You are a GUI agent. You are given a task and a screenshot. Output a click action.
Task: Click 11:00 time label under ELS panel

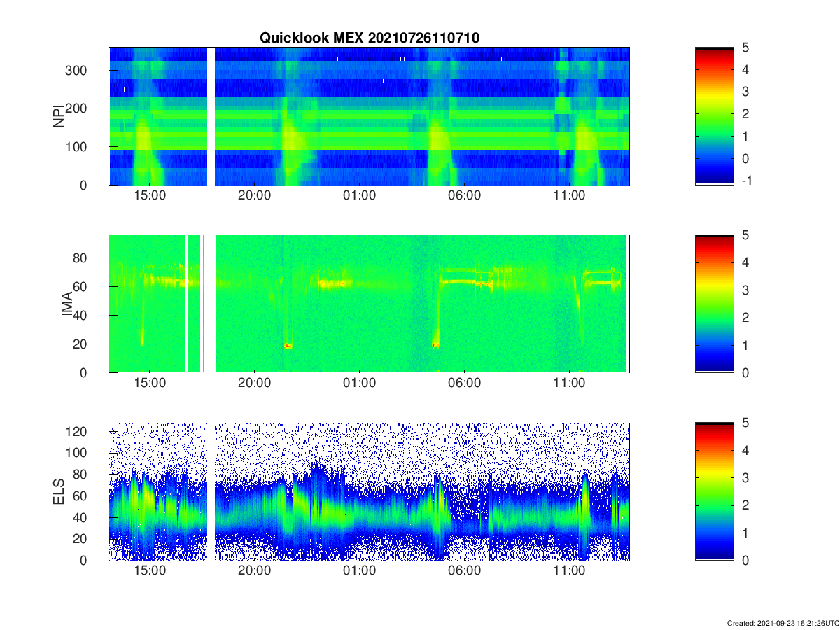pyautogui.click(x=570, y=572)
